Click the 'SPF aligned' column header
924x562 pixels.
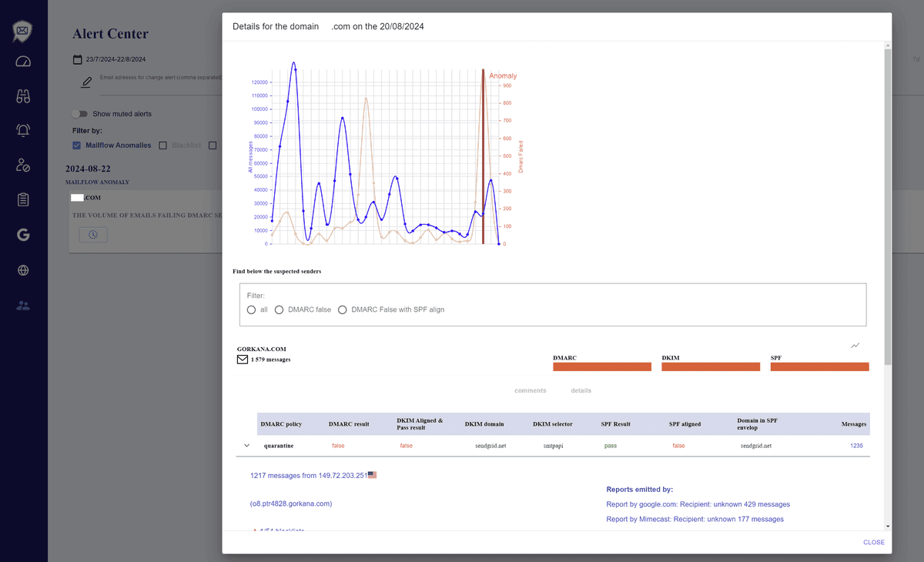(x=685, y=423)
